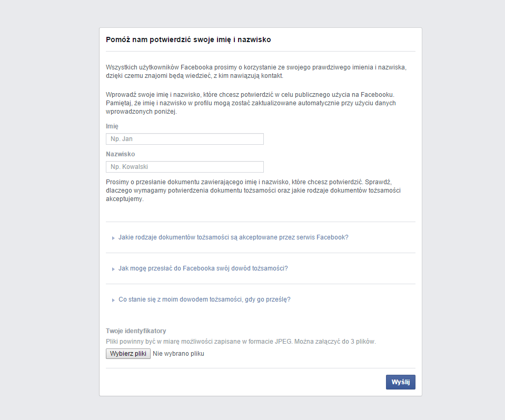Submit the form with Wyślij button
This screenshot has width=505, height=420.
[400, 382]
